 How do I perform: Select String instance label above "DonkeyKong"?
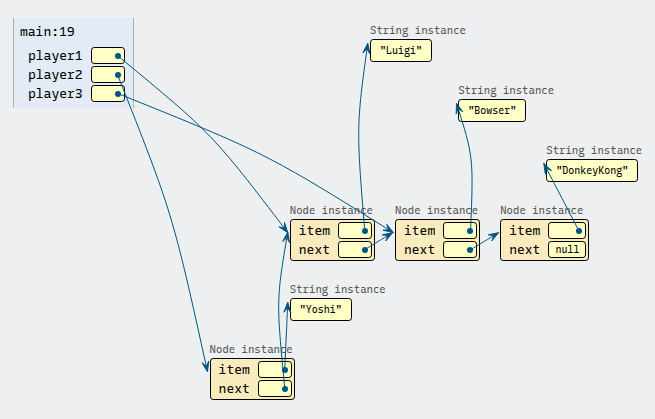[x=593, y=151]
